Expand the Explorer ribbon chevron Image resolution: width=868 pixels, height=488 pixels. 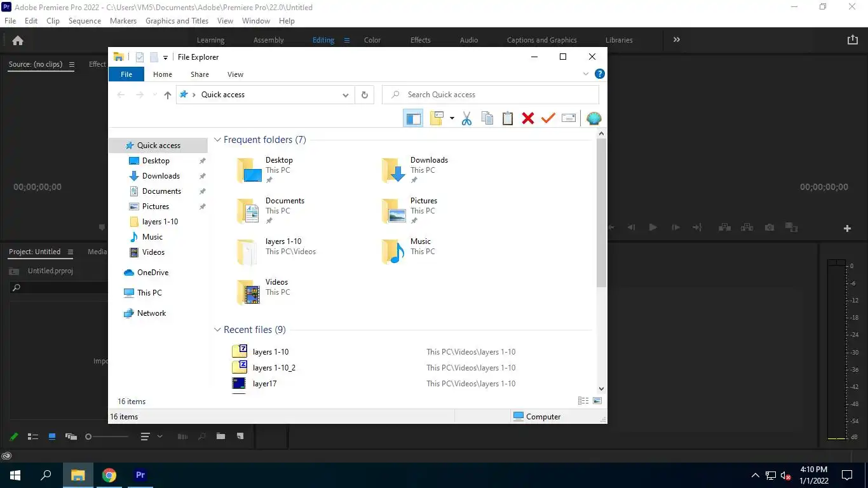(586, 74)
